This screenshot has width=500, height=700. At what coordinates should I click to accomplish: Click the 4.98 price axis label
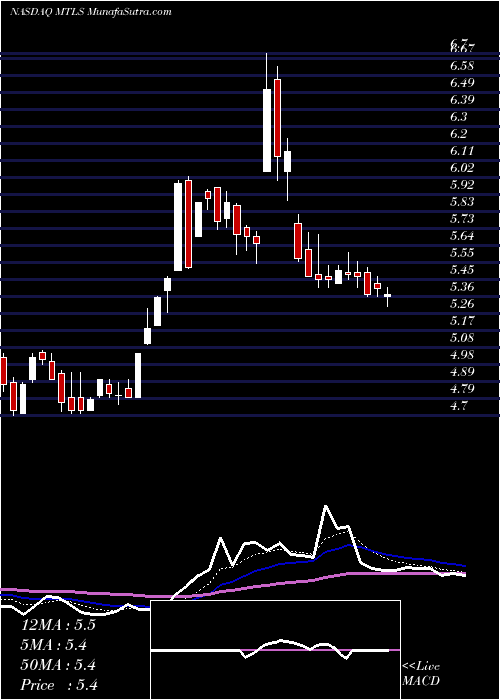pyautogui.click(x=462, y=354)
